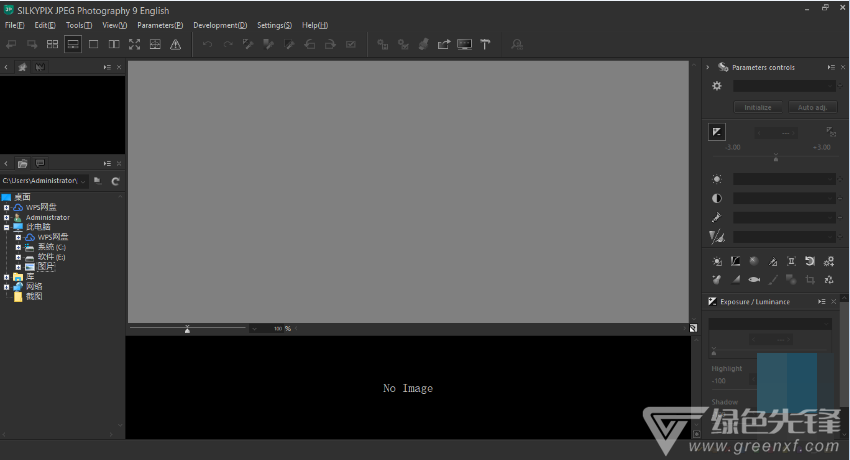Adjust the exposure bias slider handle
This screenshot has width=850, height=460.
[776, 158]
